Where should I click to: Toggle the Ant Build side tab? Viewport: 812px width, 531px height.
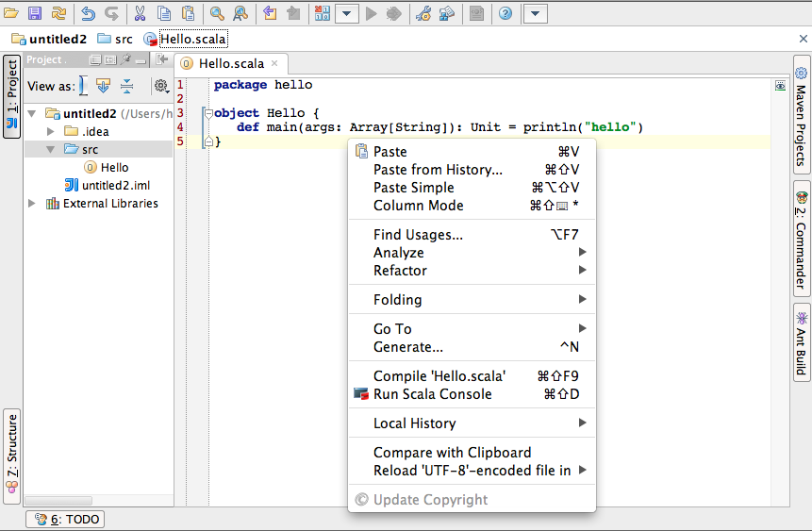click(801, 342)
